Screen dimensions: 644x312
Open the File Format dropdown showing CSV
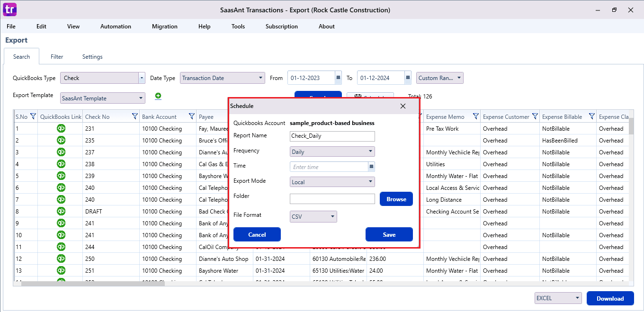tap(313, 217)
